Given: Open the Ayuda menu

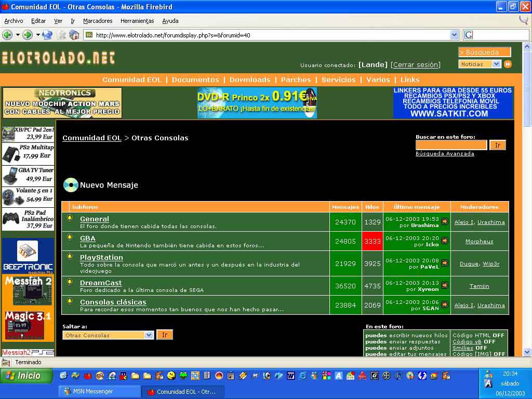Looking at the screenshot, I should click(170, 21).
